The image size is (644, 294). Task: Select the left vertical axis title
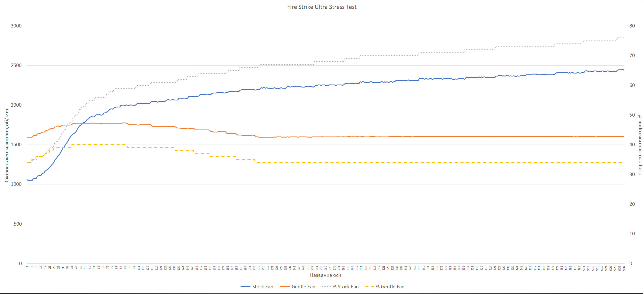[7, 145]
